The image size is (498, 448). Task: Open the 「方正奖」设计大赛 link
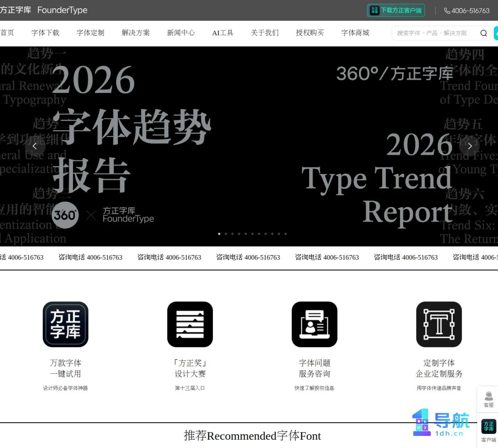(x=190, y=368)
